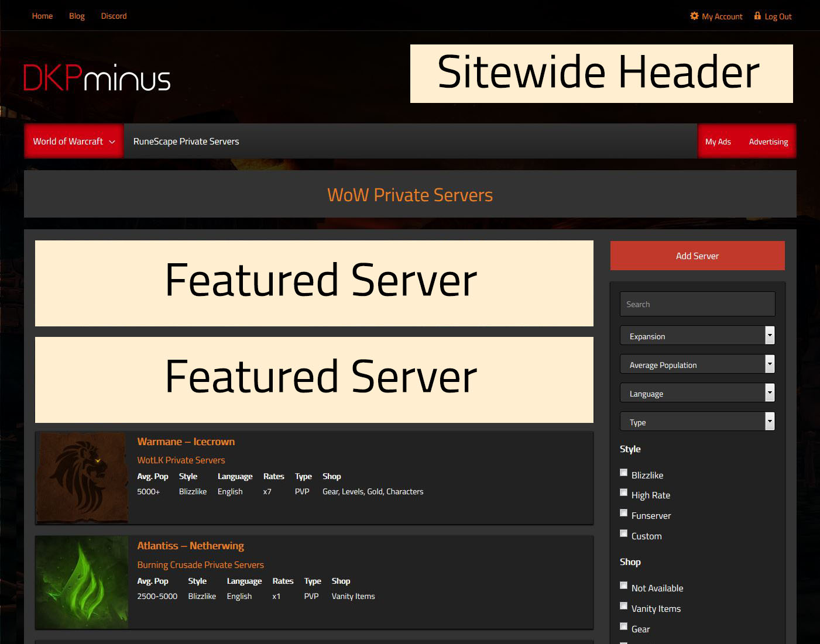Toggle the Custom style checkbox
The height and width of the screenshot is (644, 820).
tap(623, 533)
